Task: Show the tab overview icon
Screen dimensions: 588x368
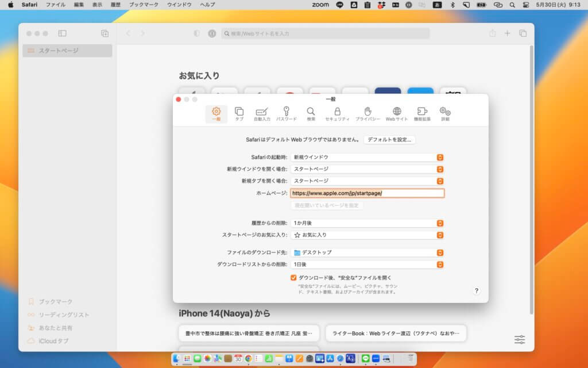Action: tap(523, 33)
